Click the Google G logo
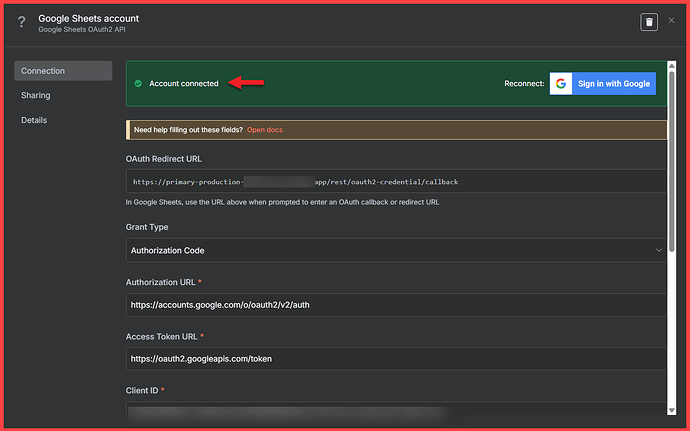Image resolution: width=690 pixels, height=431 pixels. tap(561, 84)
